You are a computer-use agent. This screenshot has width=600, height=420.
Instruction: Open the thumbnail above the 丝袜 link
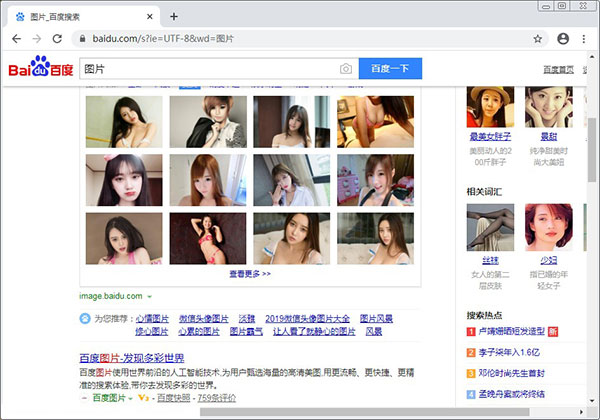pos(490,227)
